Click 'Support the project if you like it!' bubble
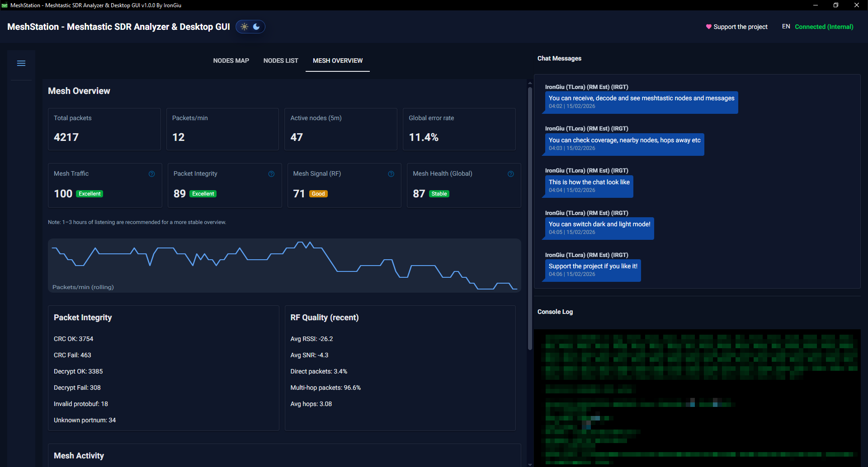This screenshot has width=868, height=467. tap(593, 270)
